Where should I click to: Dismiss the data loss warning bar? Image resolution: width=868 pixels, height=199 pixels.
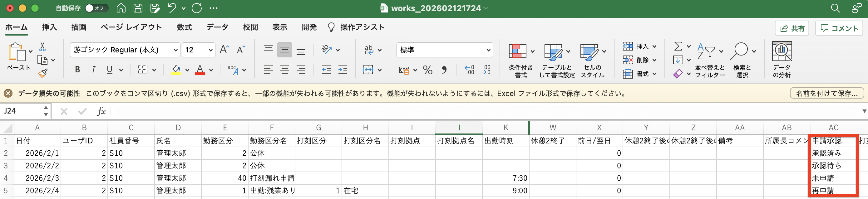(8, 93)
